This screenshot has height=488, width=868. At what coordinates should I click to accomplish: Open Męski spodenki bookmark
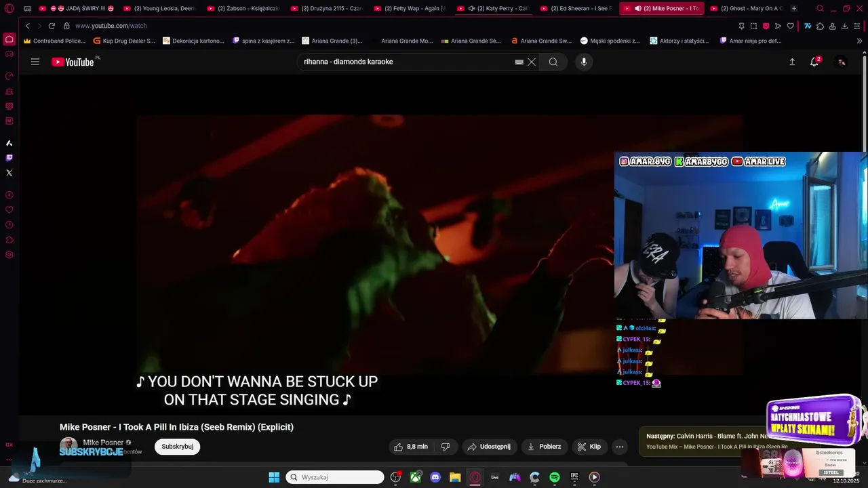click(x=610, y=41)
